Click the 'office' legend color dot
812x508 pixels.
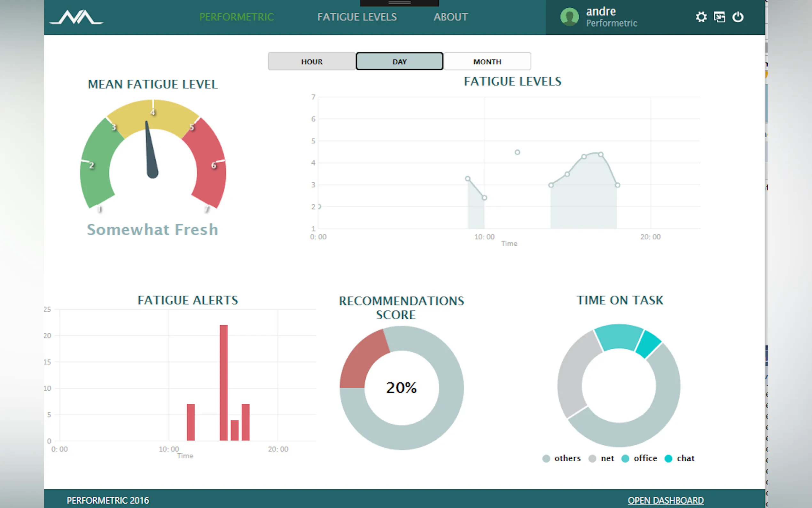(625, 459)
